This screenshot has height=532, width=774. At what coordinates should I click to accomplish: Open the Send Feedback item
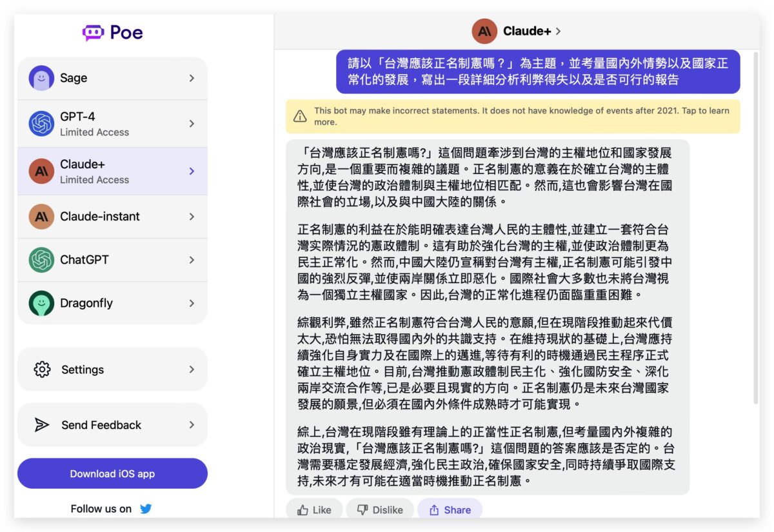tap(112, 425)
